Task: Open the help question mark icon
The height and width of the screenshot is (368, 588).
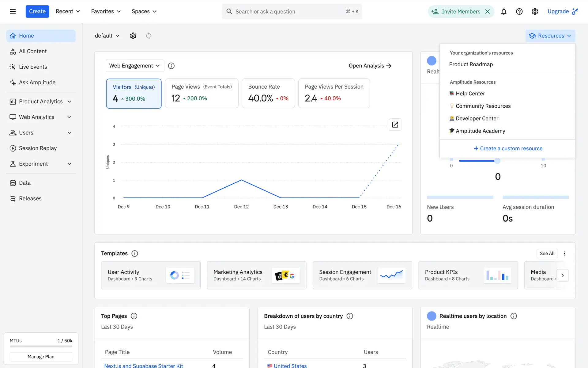Action: (519, 11)
